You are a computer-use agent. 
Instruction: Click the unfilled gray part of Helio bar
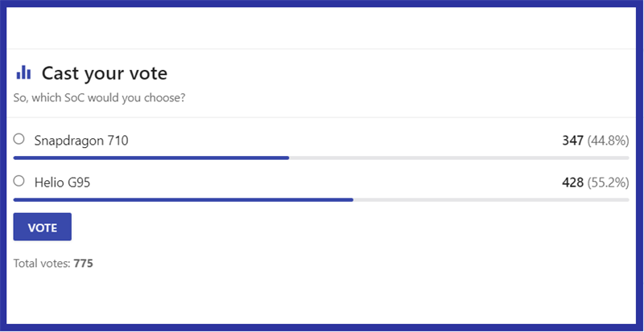point(491,200)
